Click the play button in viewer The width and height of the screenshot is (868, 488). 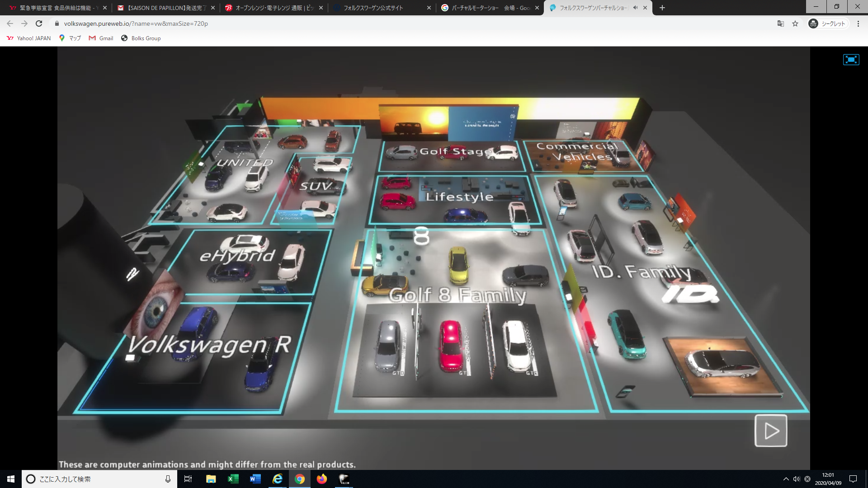click(x=771, y=431)
